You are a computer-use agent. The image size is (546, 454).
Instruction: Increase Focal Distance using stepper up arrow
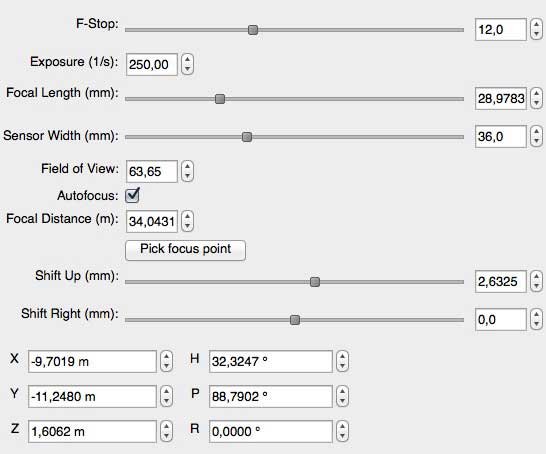click(x=188, y=217)
